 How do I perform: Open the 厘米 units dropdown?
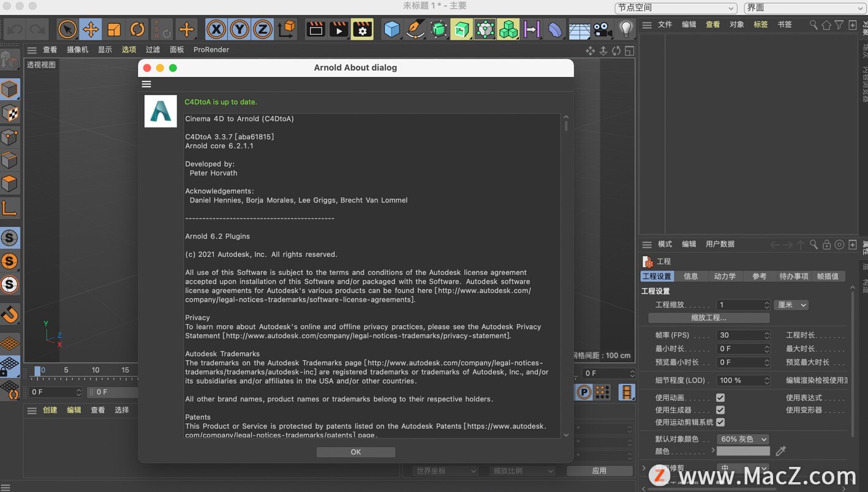791,305
